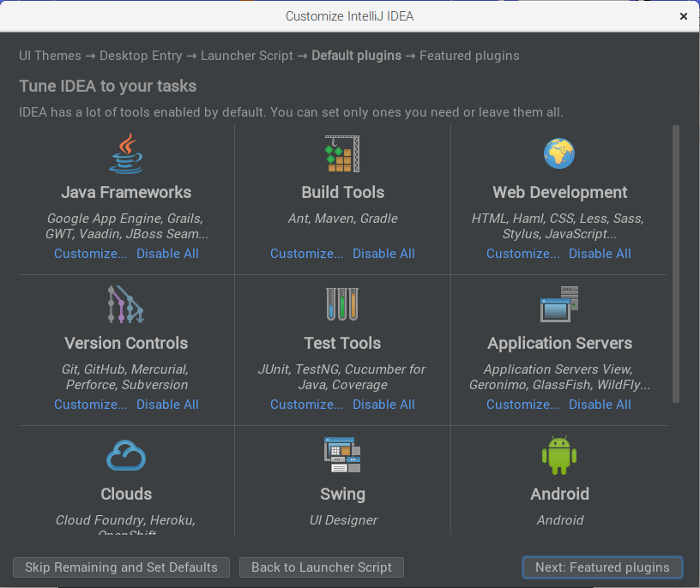
Task: Go Back to Launcher Script
Action: (x=322, y=567)
